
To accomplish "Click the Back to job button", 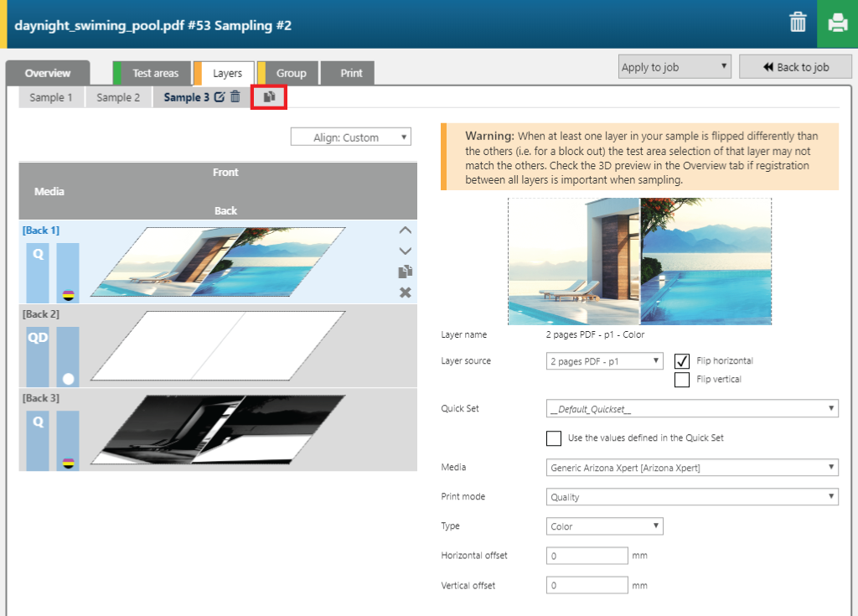I will click(x=796, y=67).
